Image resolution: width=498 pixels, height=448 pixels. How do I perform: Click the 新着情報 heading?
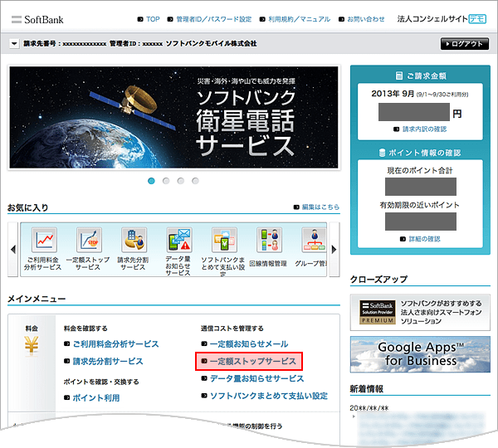click(367, 389)
